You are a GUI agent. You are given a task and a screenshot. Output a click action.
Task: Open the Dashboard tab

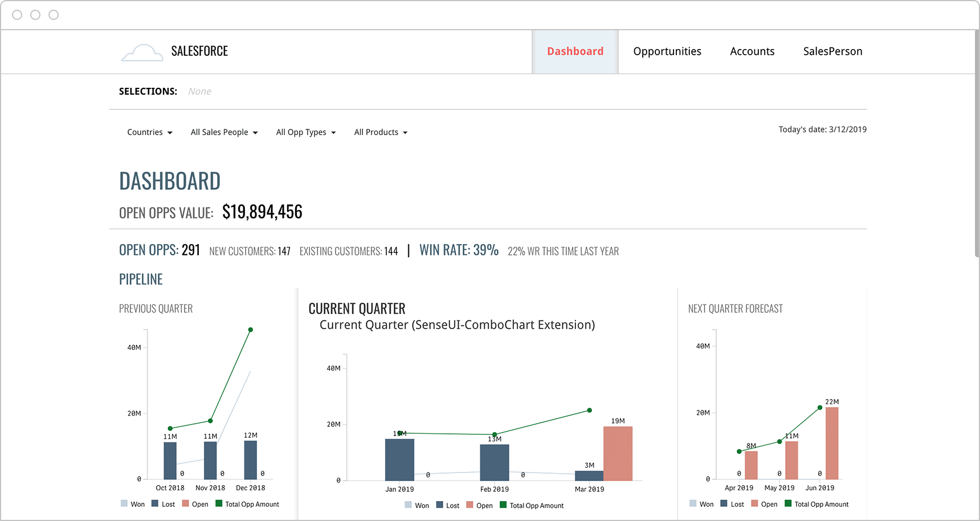tap(575, 51)
